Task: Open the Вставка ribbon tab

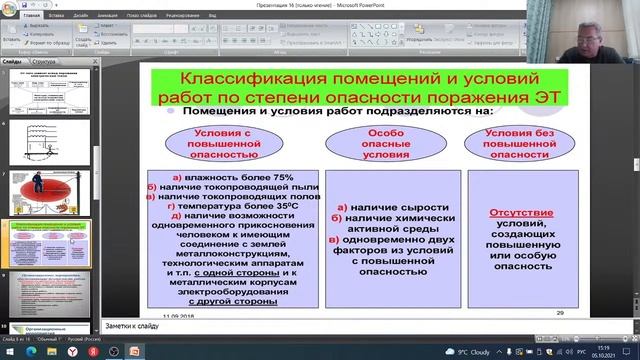Action: click(56, 15)
